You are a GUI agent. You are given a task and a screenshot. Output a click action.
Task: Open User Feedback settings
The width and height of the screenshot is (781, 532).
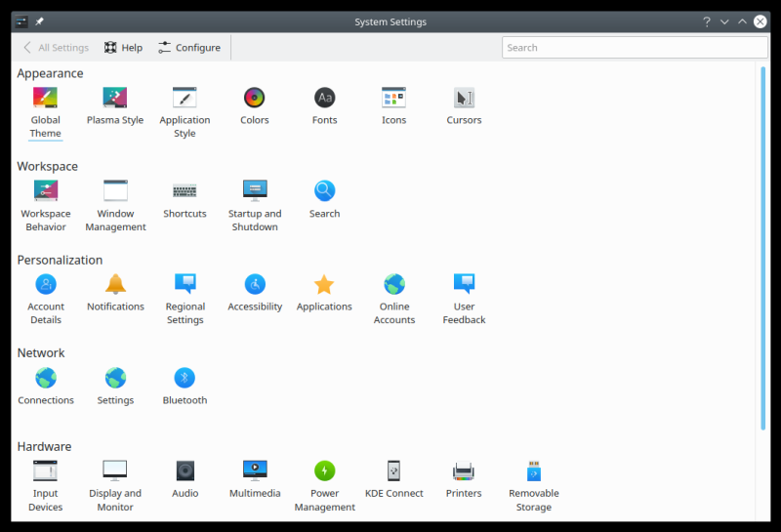pos(464,299)
